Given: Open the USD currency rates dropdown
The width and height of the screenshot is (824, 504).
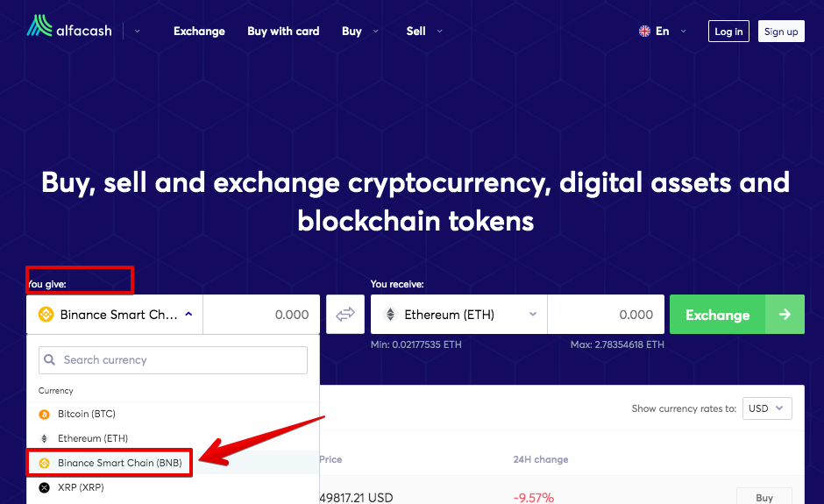Looking at the screenshot, I should coord(767,408).
